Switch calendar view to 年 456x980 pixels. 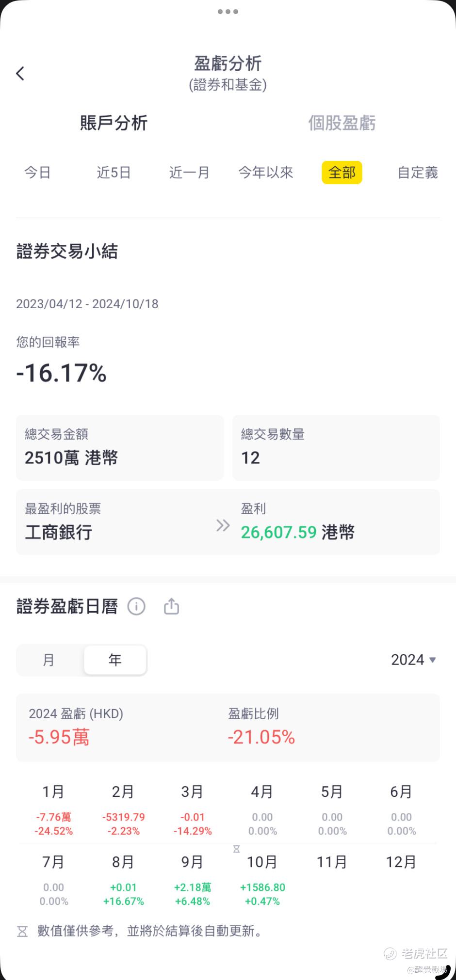115,660
